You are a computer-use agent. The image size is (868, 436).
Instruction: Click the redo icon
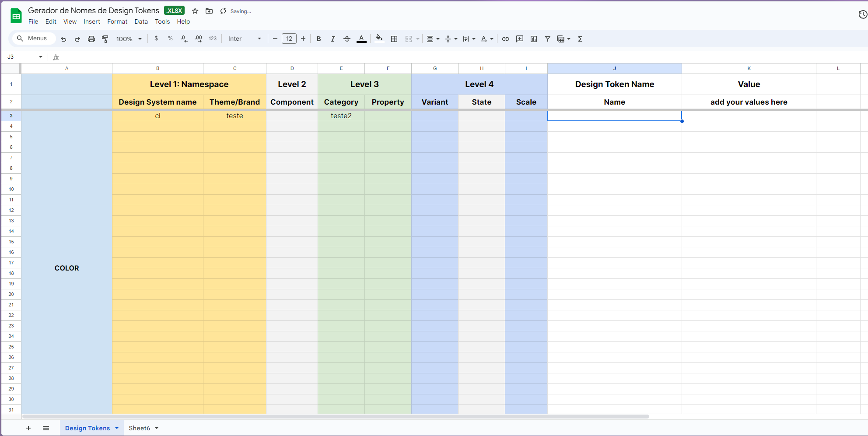77,39
